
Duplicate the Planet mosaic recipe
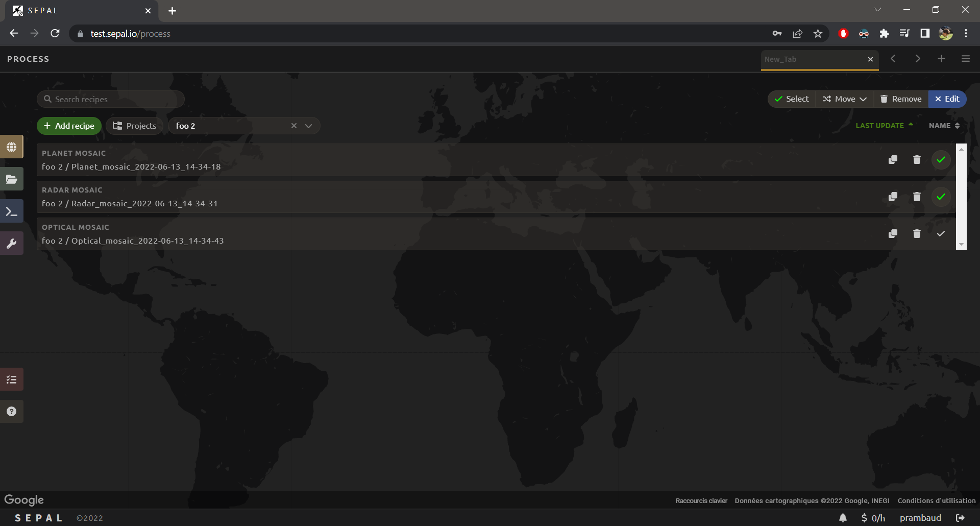(893, 160)
